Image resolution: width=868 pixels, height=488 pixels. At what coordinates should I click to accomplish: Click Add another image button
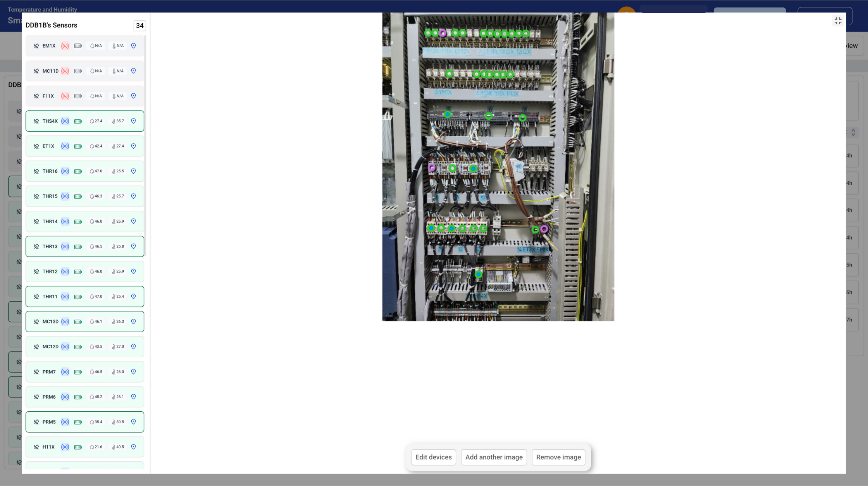coord(494,457)
